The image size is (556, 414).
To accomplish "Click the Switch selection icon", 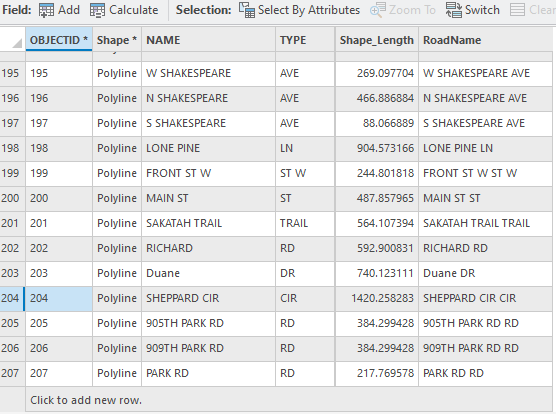I will (454, 10).
